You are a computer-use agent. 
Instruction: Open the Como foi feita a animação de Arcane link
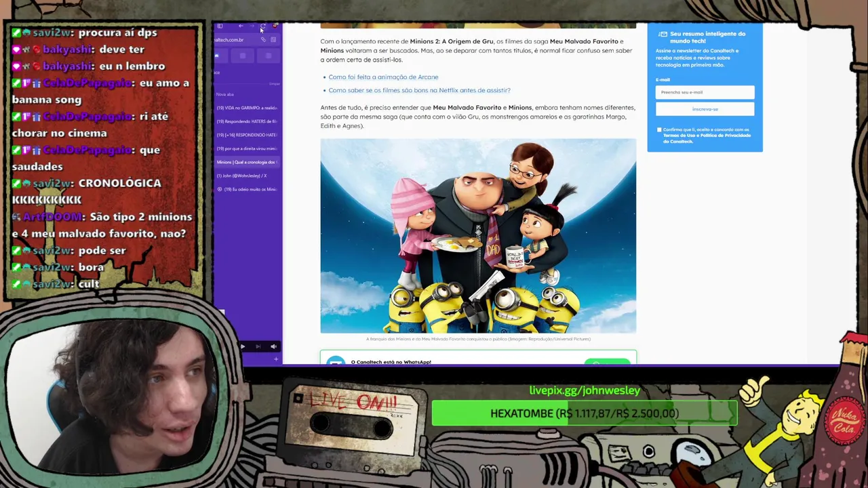(x=383, y=77)
